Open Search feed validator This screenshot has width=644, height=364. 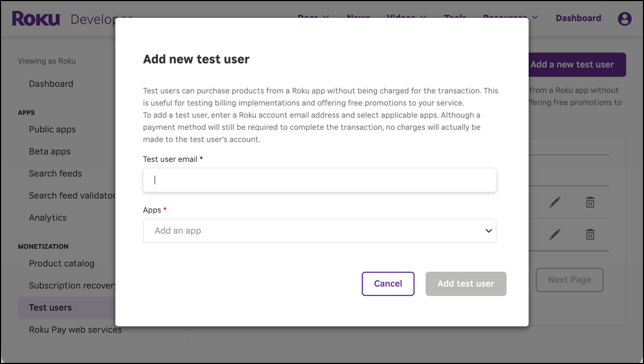[72, 196]
